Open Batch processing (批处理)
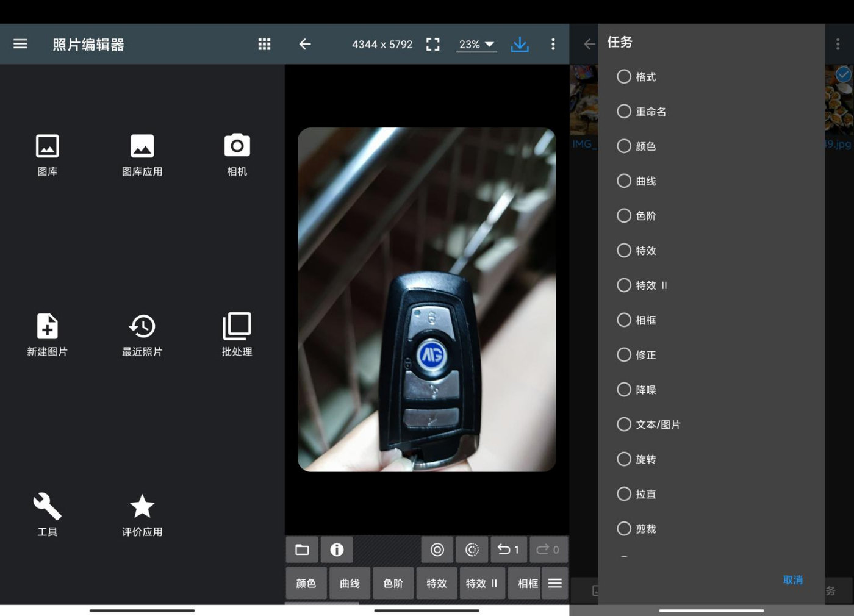Viewport: 854px width, 616px height. coord(237,335)
